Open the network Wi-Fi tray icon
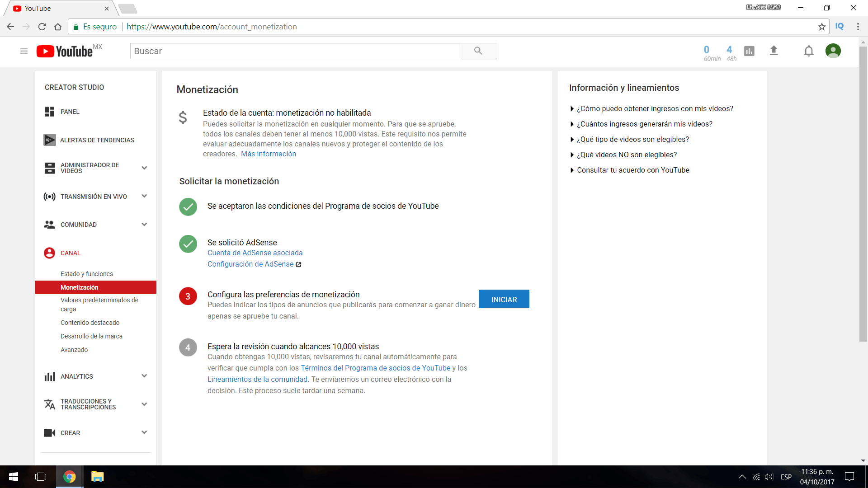The width and height of the screenshot is (868, 488). click(756, 477)
